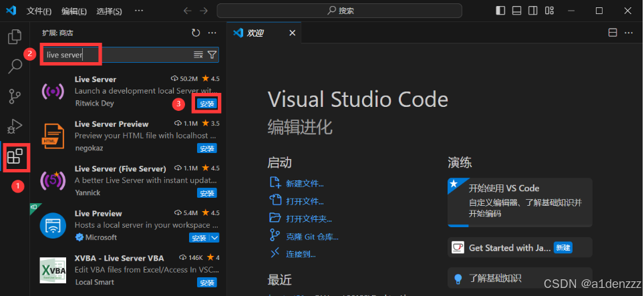Screen dimensions: 644x296
Task: Show more menu bar items
Action: pyautogui.click(x=139, y=11)
